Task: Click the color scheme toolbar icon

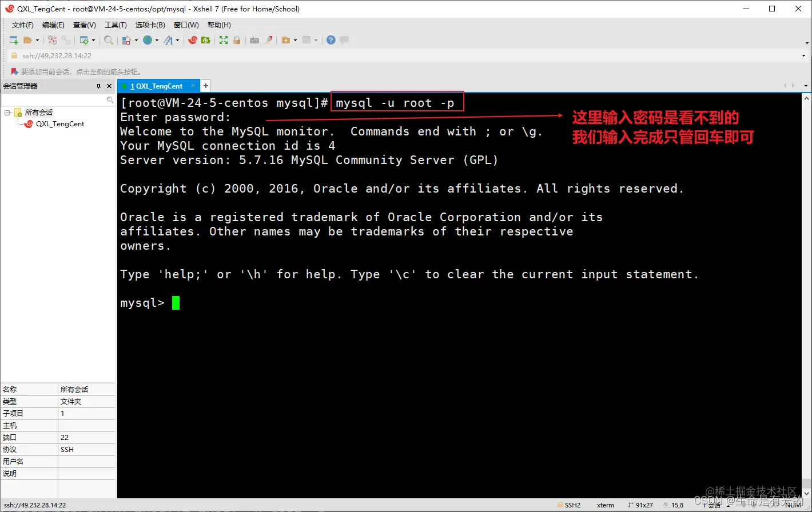Action: coord(126,40)
